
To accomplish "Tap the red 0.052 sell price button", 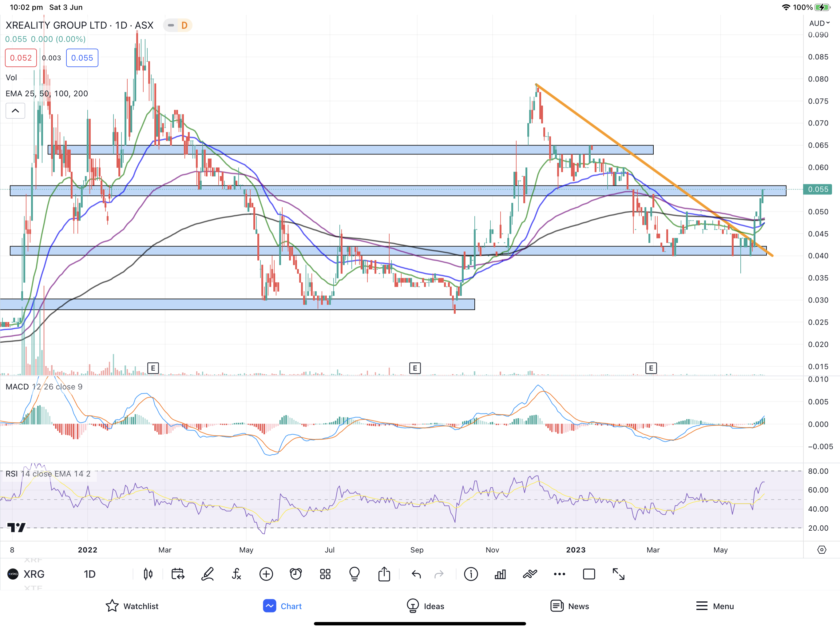I will point(21,58).
